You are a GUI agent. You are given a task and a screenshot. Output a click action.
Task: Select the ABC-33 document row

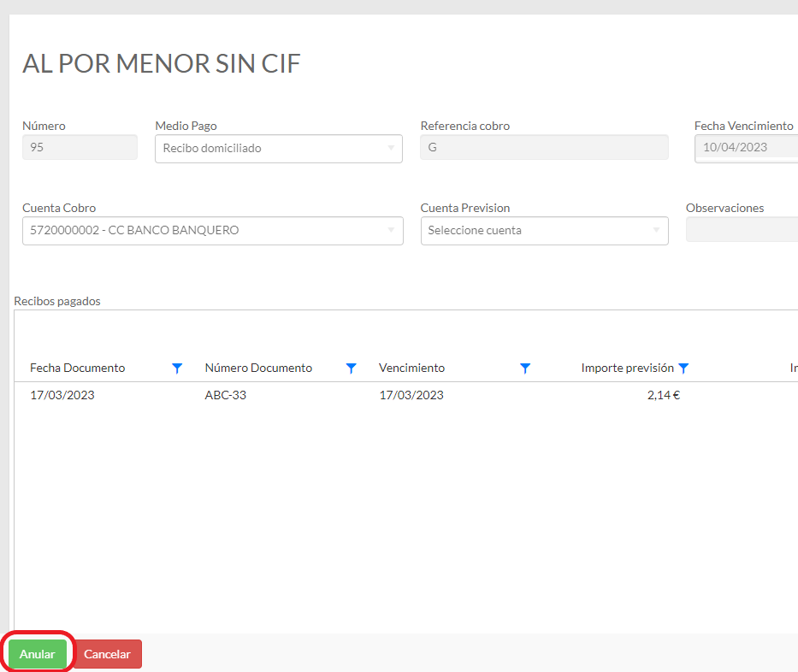(x=226, y=395)
